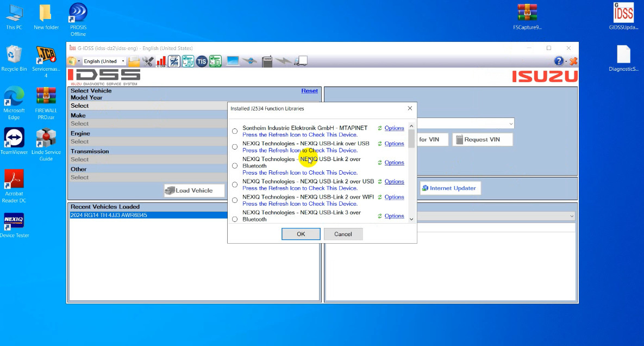Viewport: 644px width, 346px height.
Task: Open Recycle Bin on desktop
Action: pyautogui.click(x=14, y=58)
